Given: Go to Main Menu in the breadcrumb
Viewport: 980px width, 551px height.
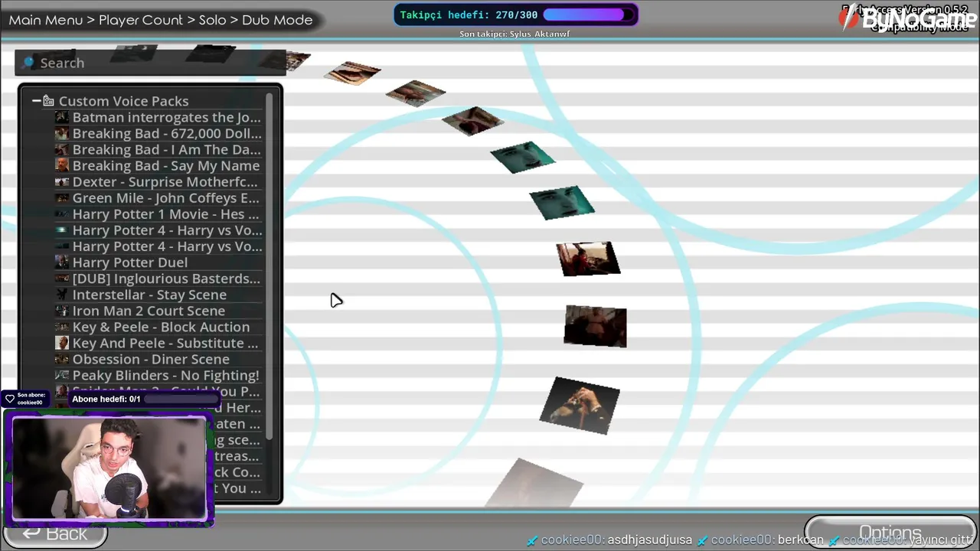Looking at the screenshot, I should point(46,20).
